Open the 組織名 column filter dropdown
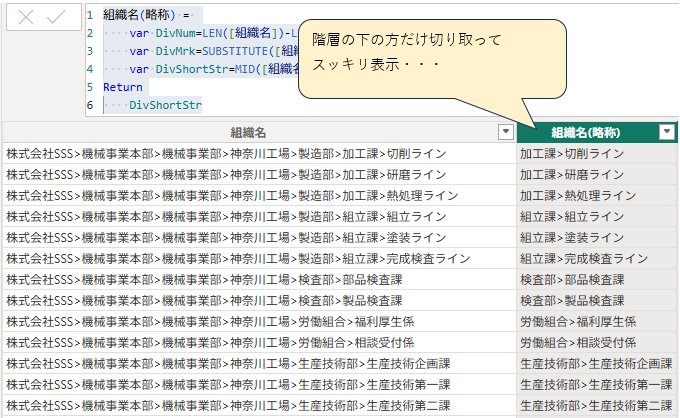 (x=505, y=133)
